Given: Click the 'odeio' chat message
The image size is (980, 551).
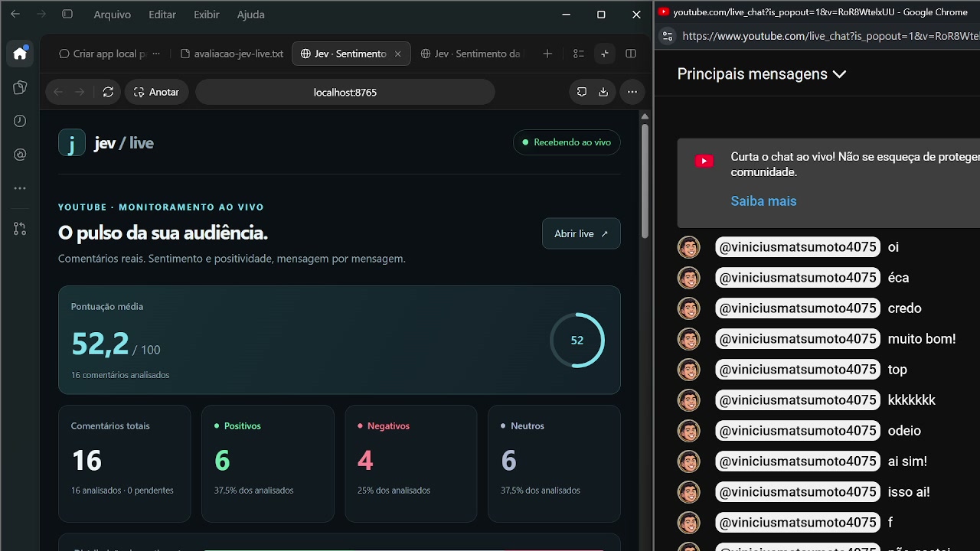Looking at the screenshot, I should point(904,431).
